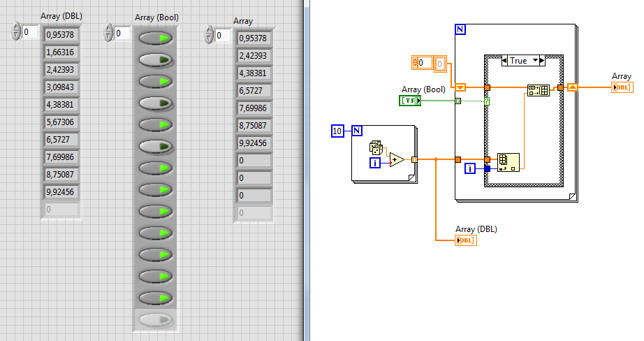Click value 5,67306 in Array (DBL)
Image resolution: width=644 pixels, height=341 pixels.
[61, 122]
